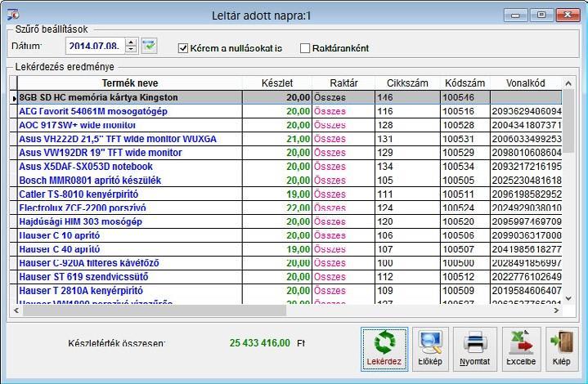Screen dimensions: 588x384
Task: Minimize the Leltár adott napra window
Action: click(516, 16)
